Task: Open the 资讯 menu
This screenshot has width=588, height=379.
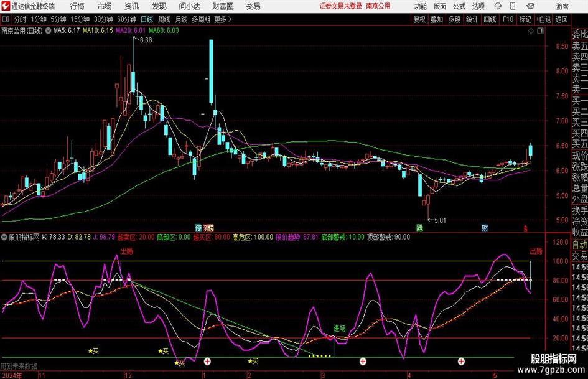Action: coord(132,6)
